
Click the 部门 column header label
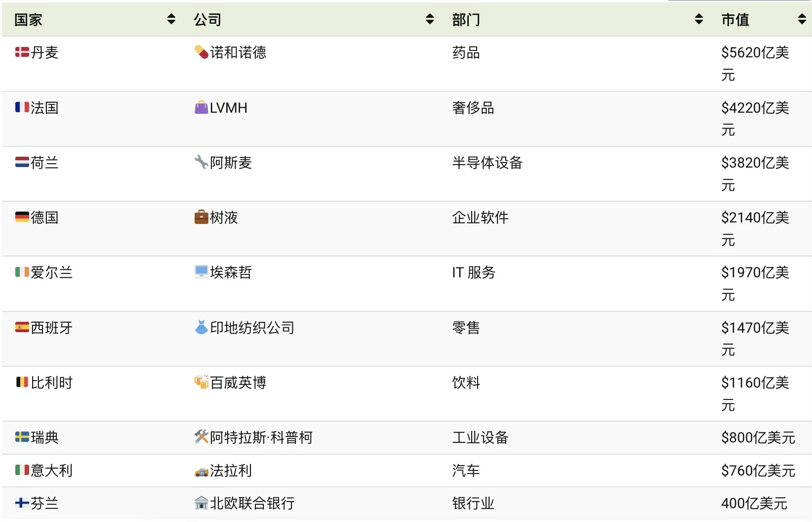click(x=466, y=20)
